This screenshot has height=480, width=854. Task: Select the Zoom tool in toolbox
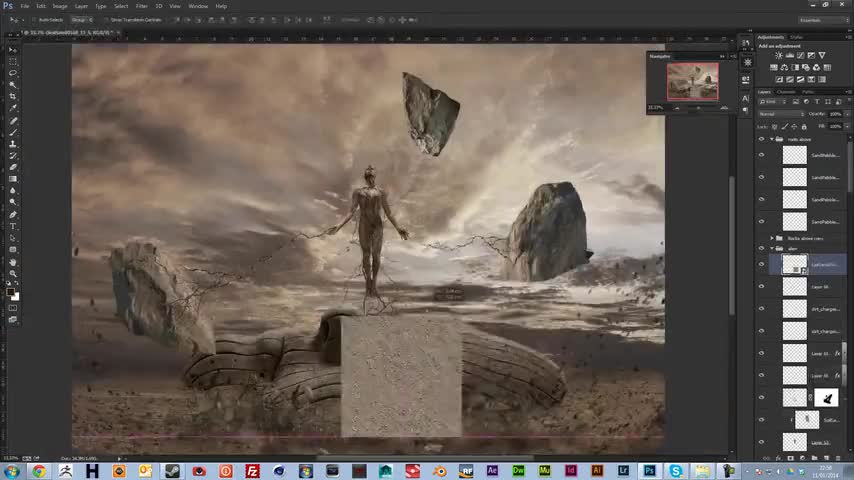[x=13, y=274]
